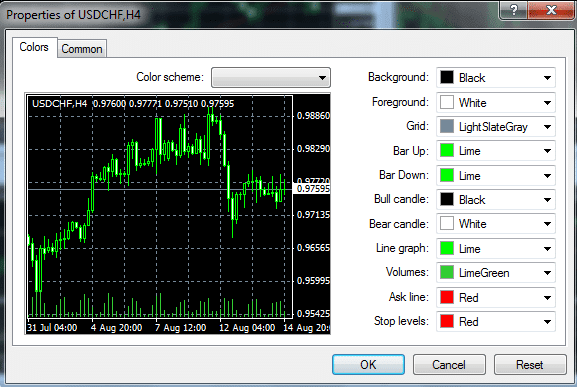Expand the Ask line color dropdown arrow
The height and width of the screenshot is (387, 577).
coord(547,298)
